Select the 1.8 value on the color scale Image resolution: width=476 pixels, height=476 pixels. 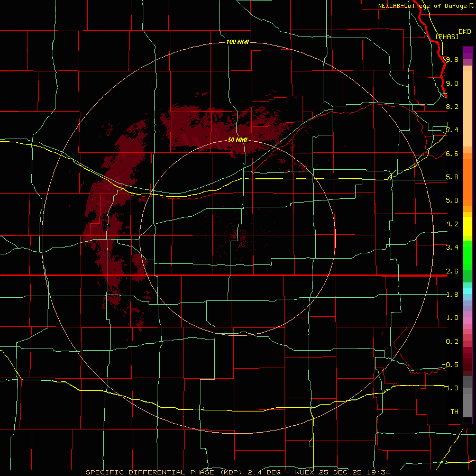coord(452,295)
